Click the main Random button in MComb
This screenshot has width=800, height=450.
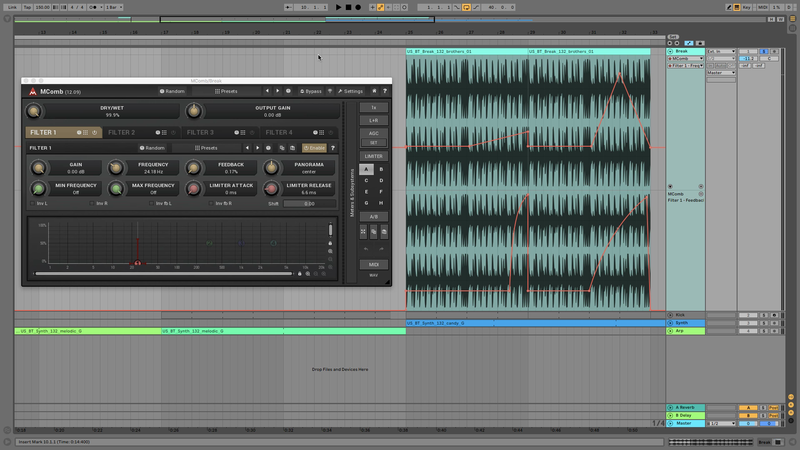coord(172,91)
